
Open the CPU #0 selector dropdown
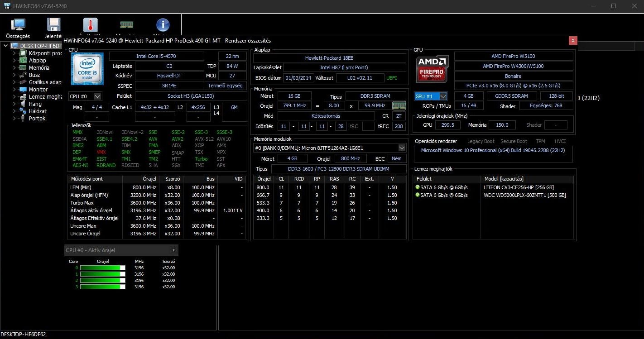tap(85, 96)
